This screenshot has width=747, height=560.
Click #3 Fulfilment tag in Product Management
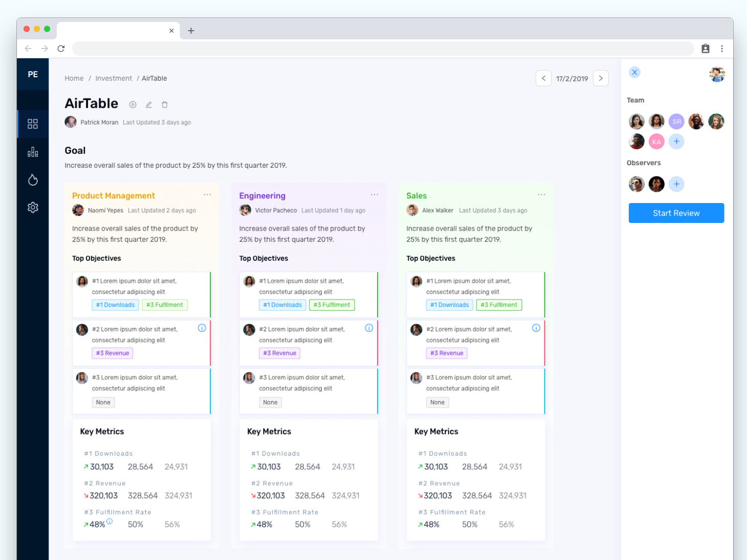(165, 305)
